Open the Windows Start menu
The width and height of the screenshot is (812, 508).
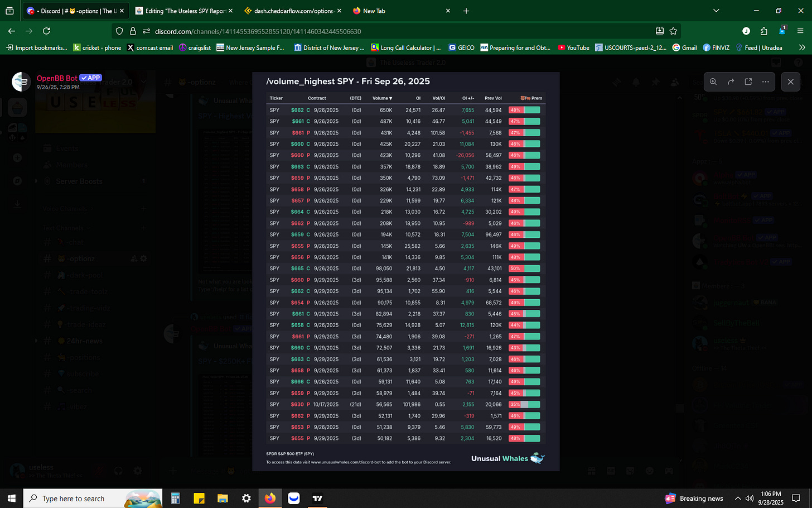pos(11,499)
